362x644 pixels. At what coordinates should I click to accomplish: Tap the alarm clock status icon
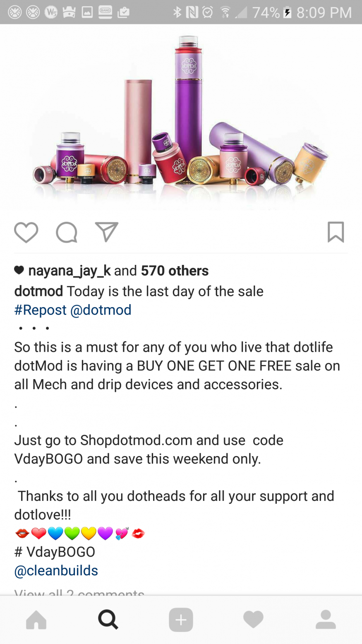coord(207,12)
